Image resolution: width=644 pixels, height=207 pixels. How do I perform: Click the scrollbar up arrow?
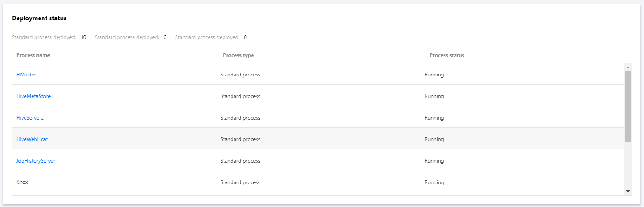pos(628,67)
